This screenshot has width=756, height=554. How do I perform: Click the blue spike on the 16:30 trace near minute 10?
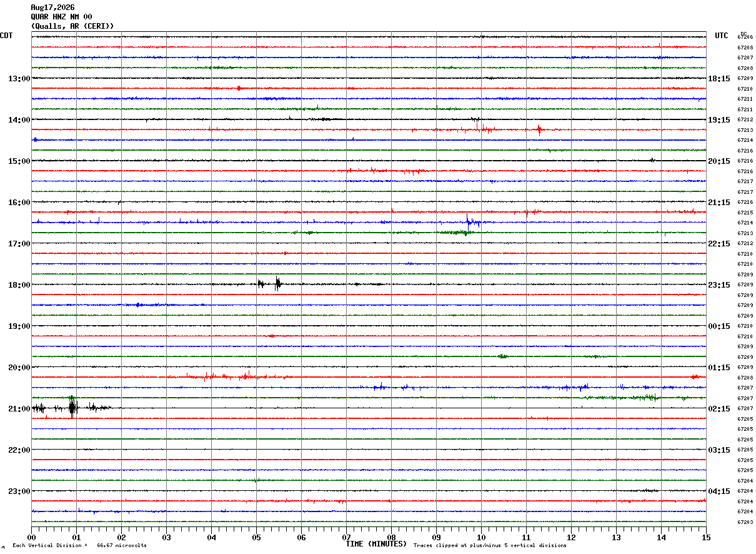click(x=468, y=221)
